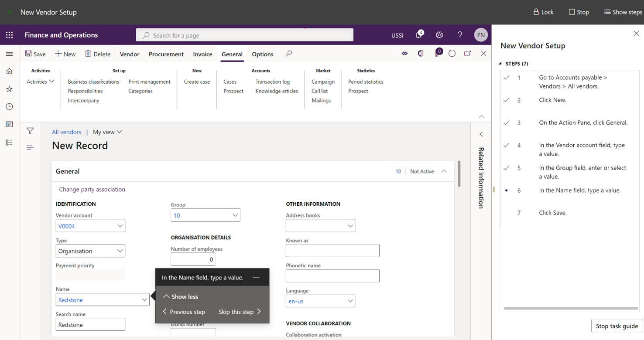Screen dimensions: 644x340
Task: Open the Options tab
Action: point(263,54)
